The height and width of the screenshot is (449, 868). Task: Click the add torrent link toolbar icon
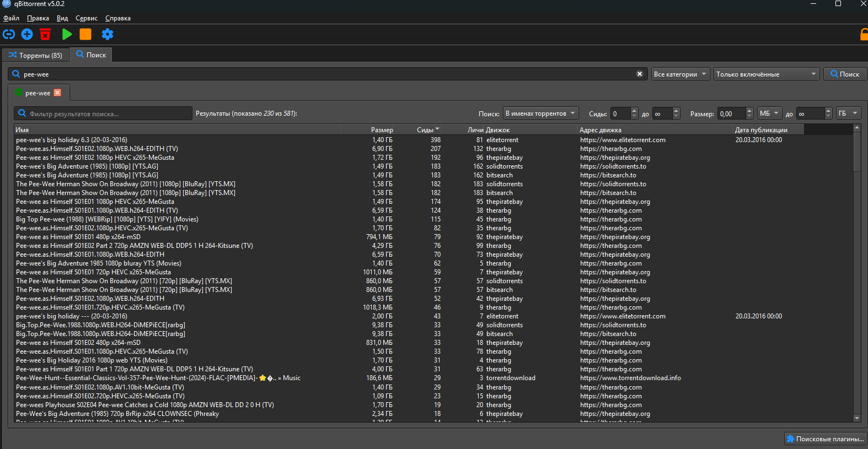(9, 34)
